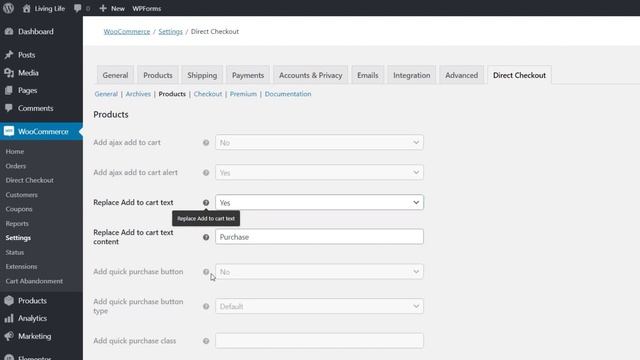The width and height of the screenshot is (640, 360).
Task: Click the Analytics bar chart icon
Action: (x=9, y=318)
